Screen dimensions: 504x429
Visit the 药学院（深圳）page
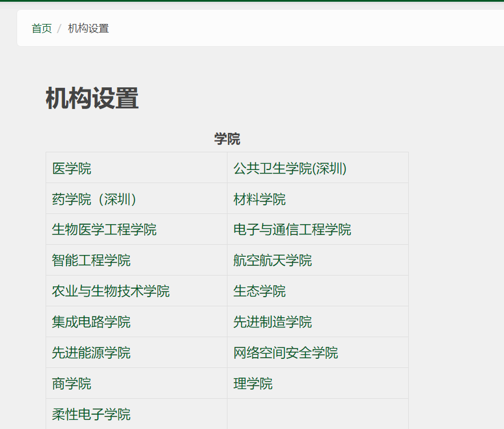pyautogui.click(x=94, y=199)
